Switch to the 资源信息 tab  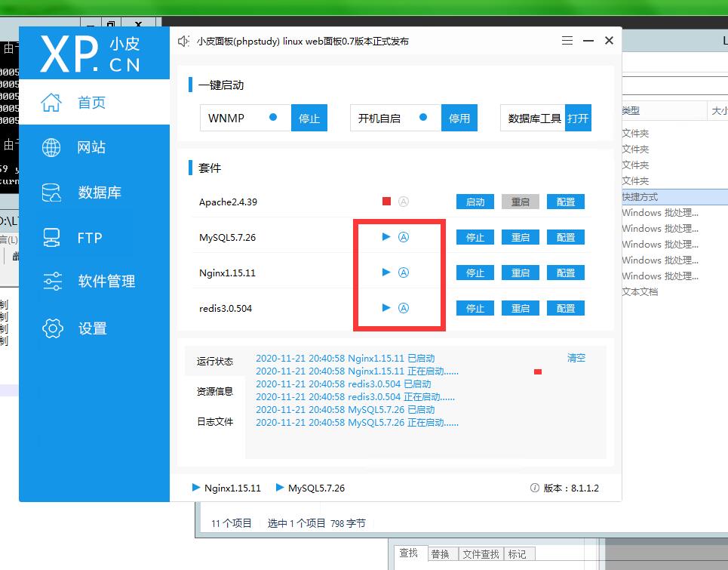[215, 392]
